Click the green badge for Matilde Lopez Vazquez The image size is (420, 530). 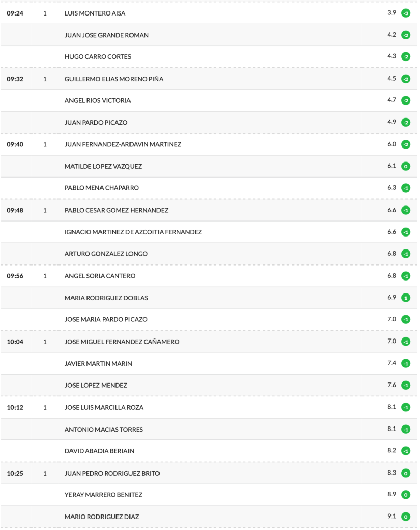coord(405,167)
